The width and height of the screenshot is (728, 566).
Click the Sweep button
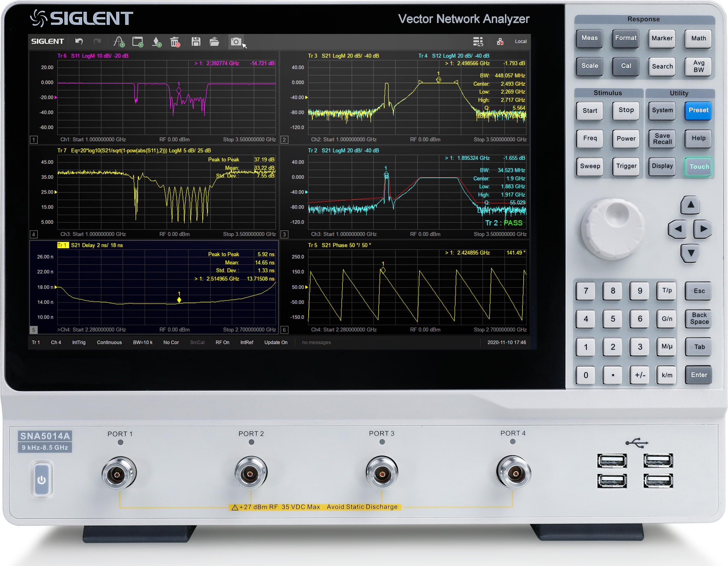(589, 166)
